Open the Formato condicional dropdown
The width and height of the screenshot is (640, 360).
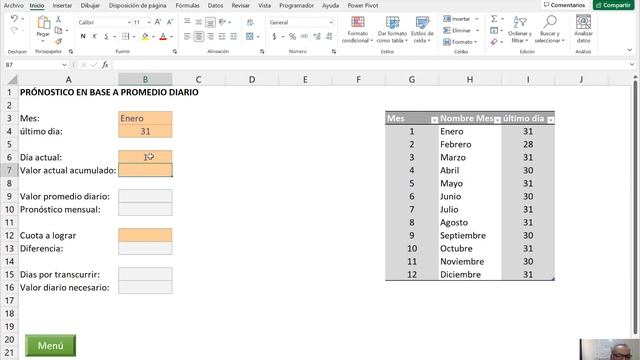(358, 29)
